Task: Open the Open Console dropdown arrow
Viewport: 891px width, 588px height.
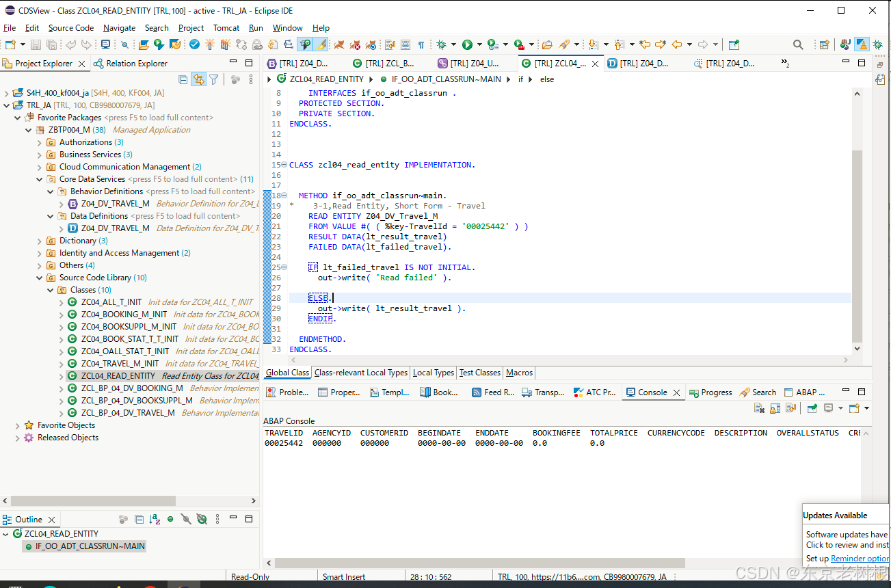Action: [x=867, y=408]
